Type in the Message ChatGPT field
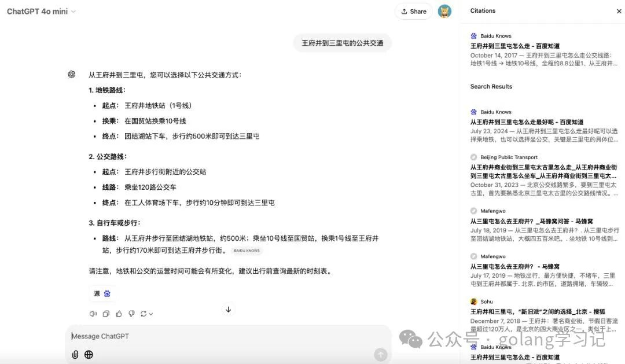Viewport: 625px width, 364px height. 220,336
